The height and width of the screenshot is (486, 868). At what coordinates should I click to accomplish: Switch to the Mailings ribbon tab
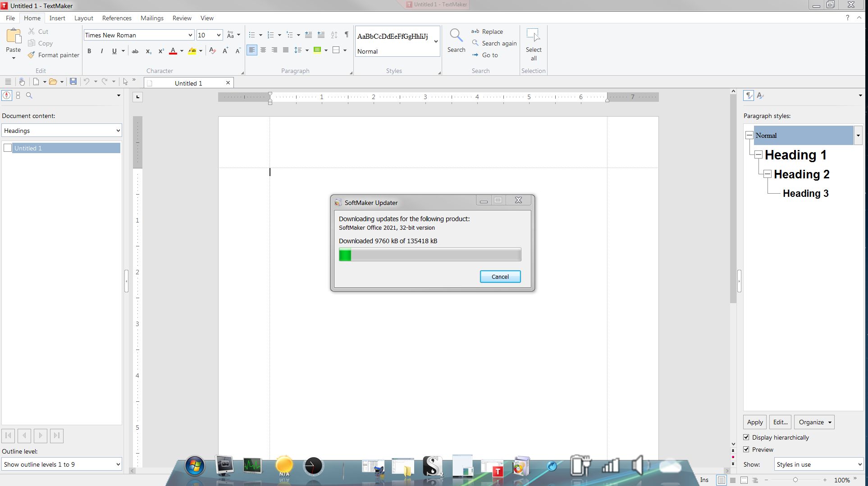click(152, 18)
